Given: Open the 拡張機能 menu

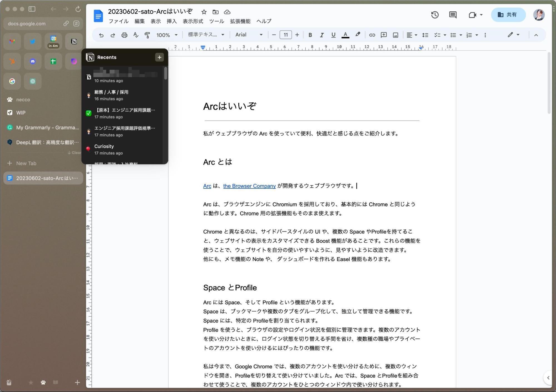Looking at the screenshot, I should pos(240,21).
